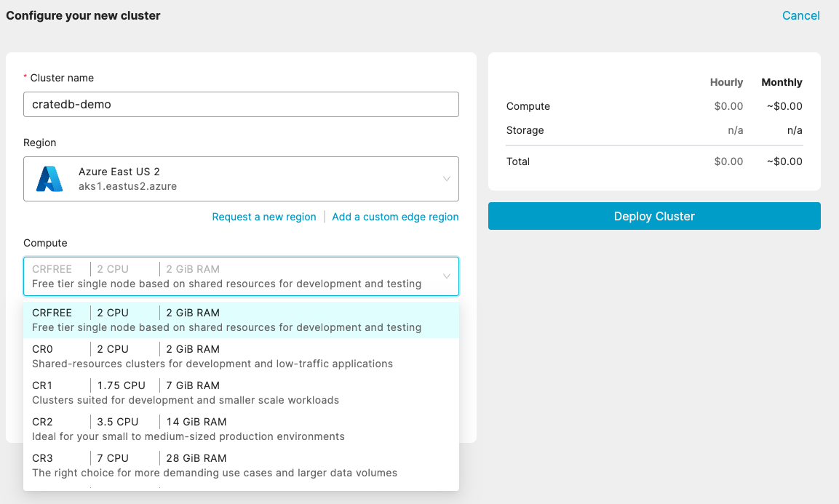
Task: Click the Compute cost row
Action: pyautogui.click(x=528, y=106)
